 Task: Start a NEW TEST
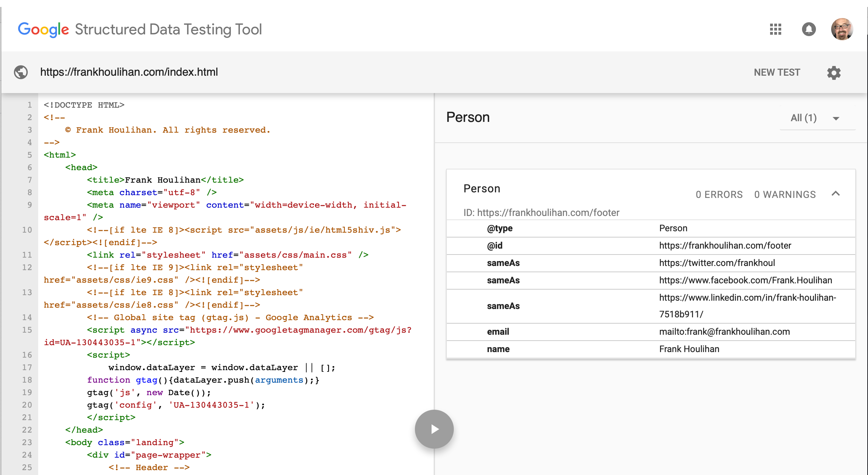click(777, 73)
